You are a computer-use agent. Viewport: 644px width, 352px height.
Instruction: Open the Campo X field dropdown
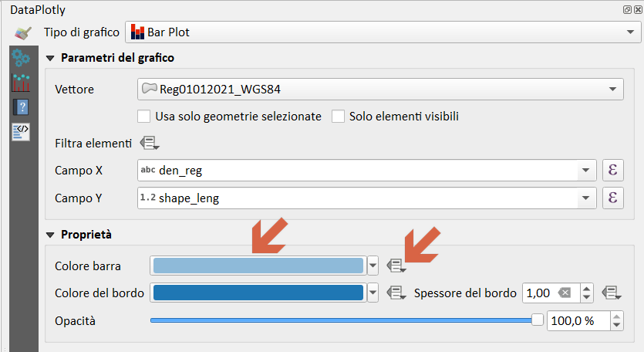(x=366, y=170)
